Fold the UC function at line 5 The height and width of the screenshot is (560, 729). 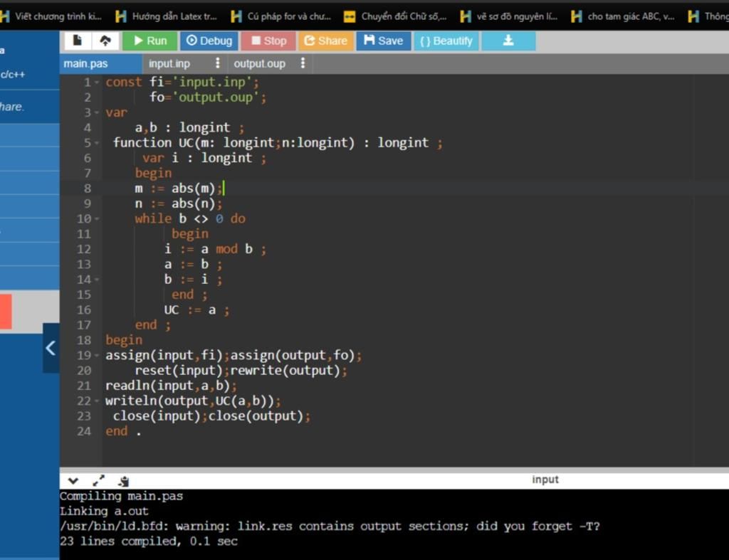[x=98, y=143]
